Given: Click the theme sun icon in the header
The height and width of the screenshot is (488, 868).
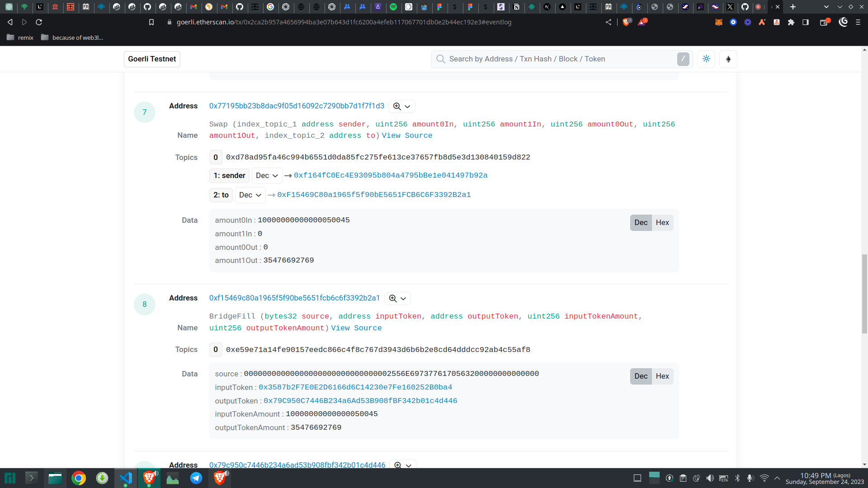Looking at the screenshot, I should [706, 59].
